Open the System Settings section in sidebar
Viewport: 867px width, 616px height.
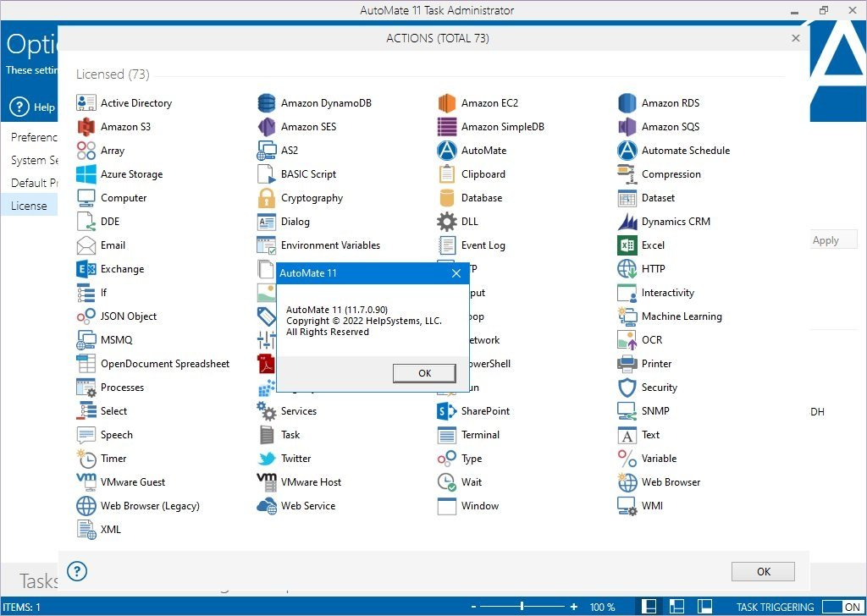34,160
